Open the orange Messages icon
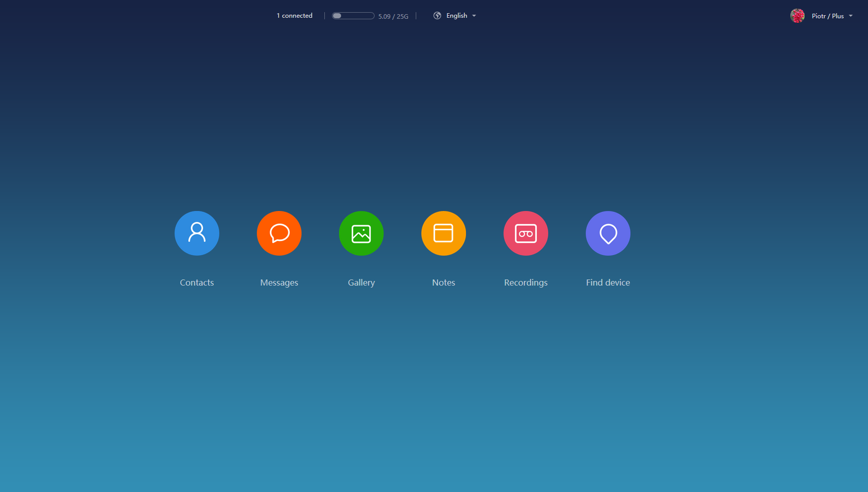Screen dimensions: 868x492 [x=279, y=233]
